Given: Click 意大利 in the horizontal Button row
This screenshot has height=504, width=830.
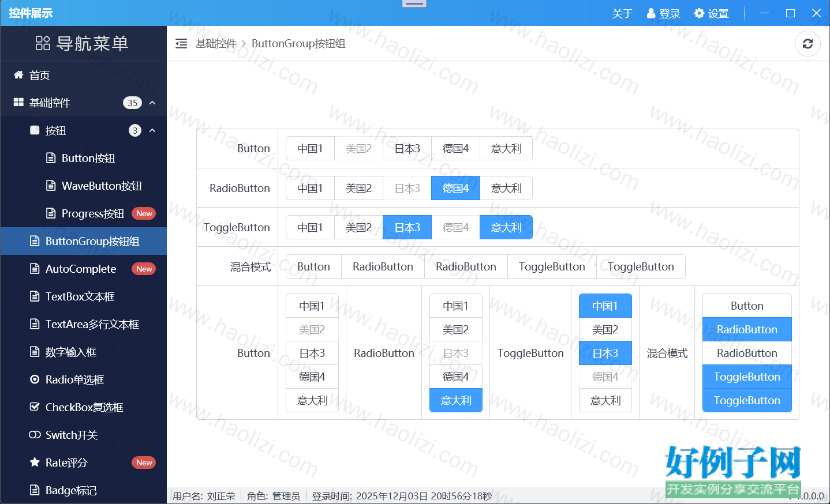Looking at the screenshot, I should pyautogui.click(x=506, y=148).
